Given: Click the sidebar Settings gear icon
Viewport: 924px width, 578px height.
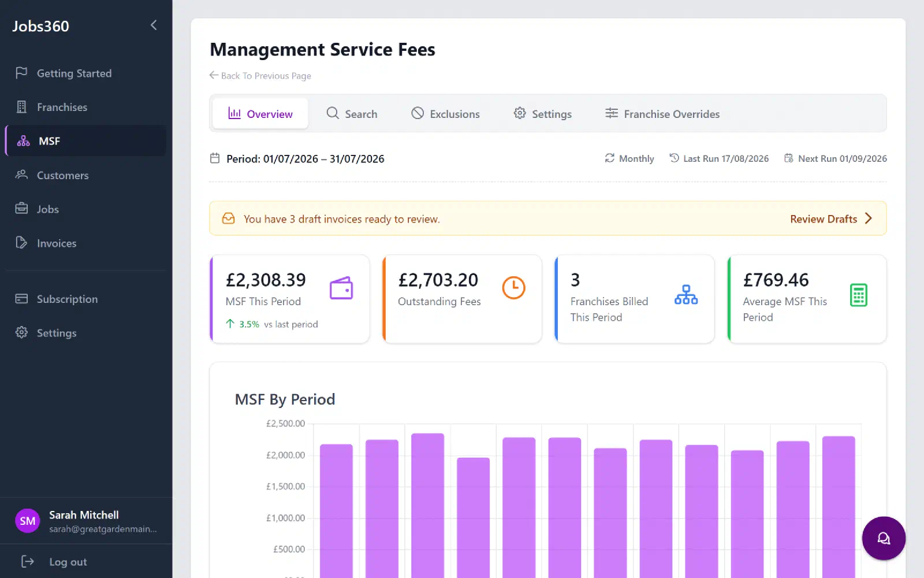Looking at the screenshot, I should (x=21, y=332).
